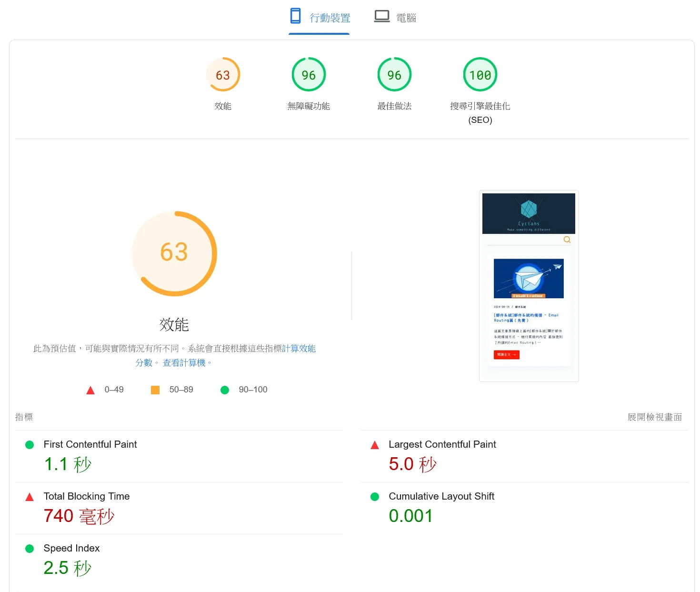The image size is (700, 592).
Task: Click the red triangle beside Total Blocking Time
Action: coord(29,496)
